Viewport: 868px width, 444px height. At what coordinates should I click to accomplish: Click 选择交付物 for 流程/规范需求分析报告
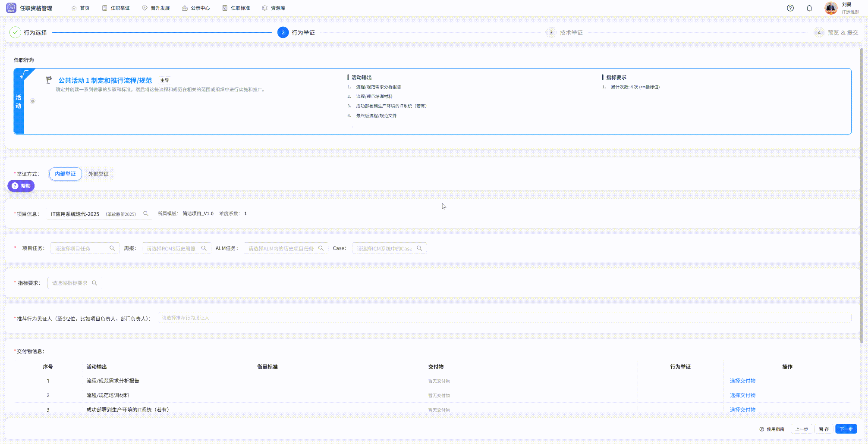(742, 381)
